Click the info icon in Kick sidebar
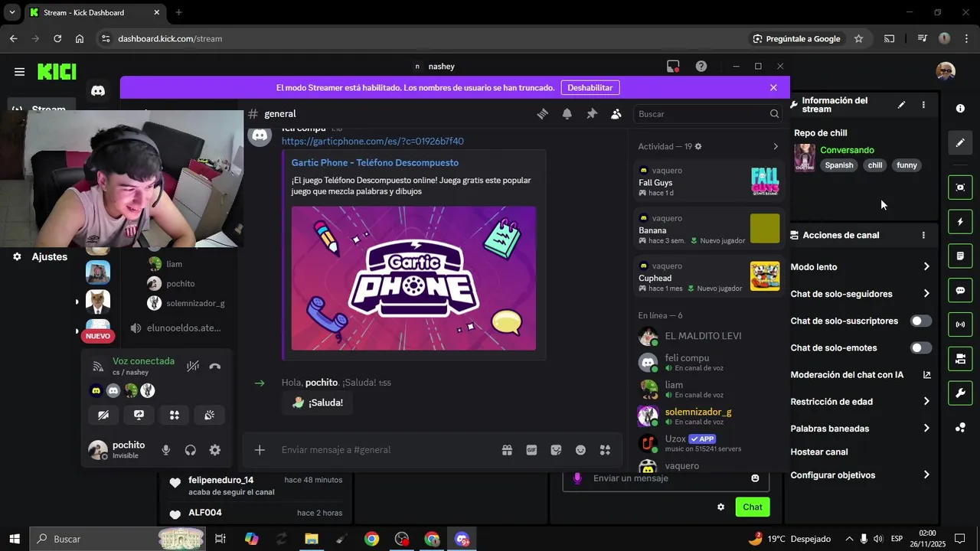The height and width of the screenshot is (551, 980). tap(960, 109)
